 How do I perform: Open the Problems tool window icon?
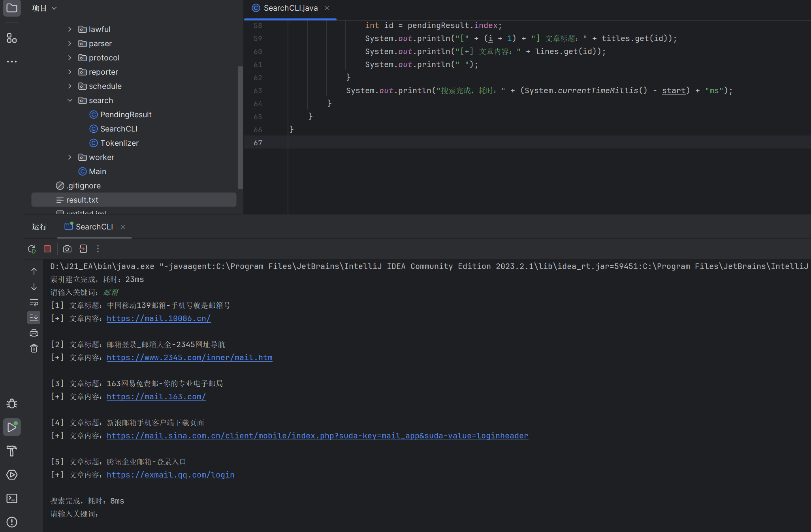[12, 522]
